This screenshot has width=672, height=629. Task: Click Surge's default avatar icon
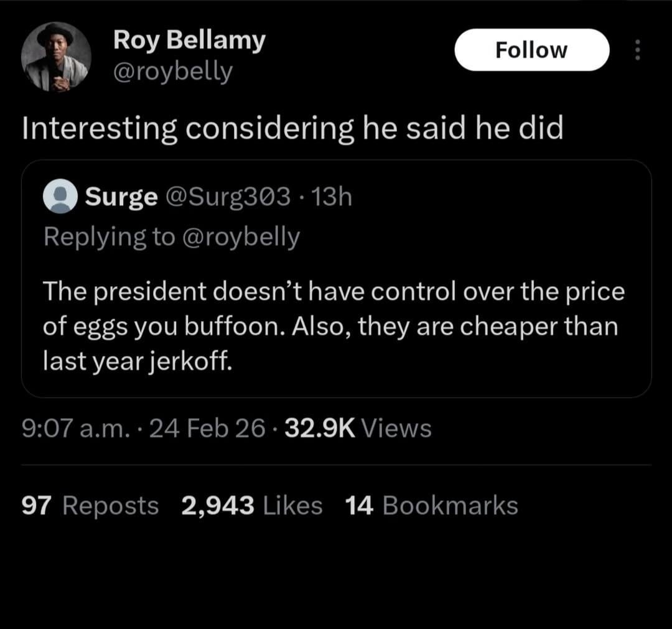pyautogui.click(x=60, y=198)
